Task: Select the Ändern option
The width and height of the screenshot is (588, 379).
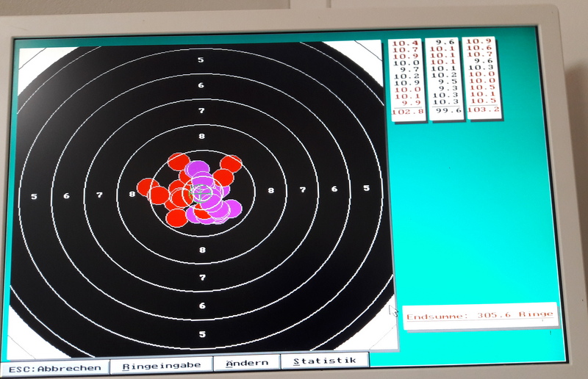Action: (246, 363)
